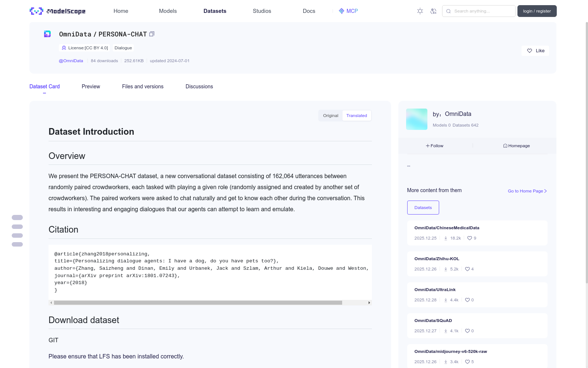588x368 pixels.
Task: Open the OmniData/ChineseMedicalData dataset link
Action: (x=447, y=228)
